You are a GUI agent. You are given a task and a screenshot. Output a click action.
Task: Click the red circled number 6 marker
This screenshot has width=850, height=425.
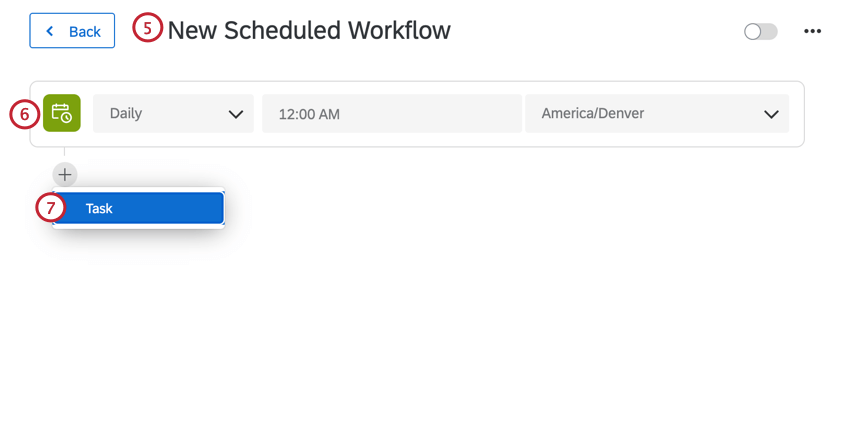click(x=24, y=113)
